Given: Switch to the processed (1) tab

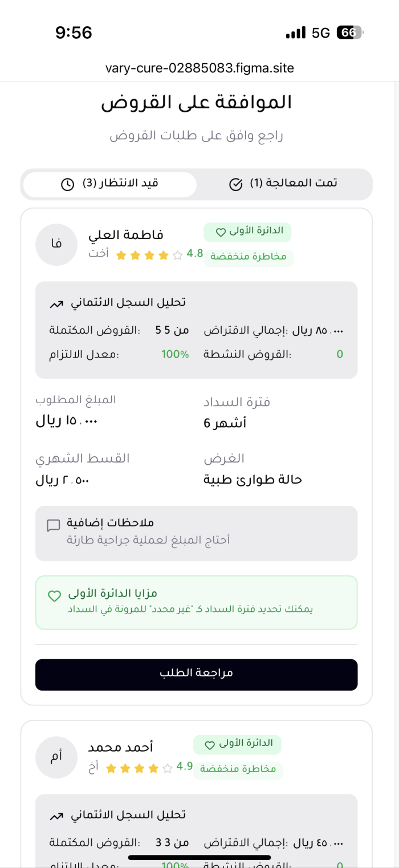Looking at the screenshot, I should [284, 184].
